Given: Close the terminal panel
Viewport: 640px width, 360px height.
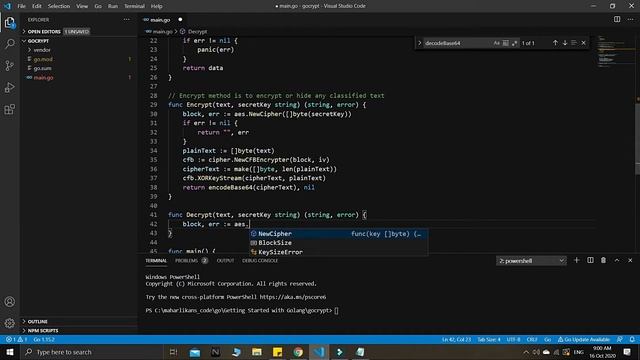Looking at the screenshot, I should click(x=630, y=260).
